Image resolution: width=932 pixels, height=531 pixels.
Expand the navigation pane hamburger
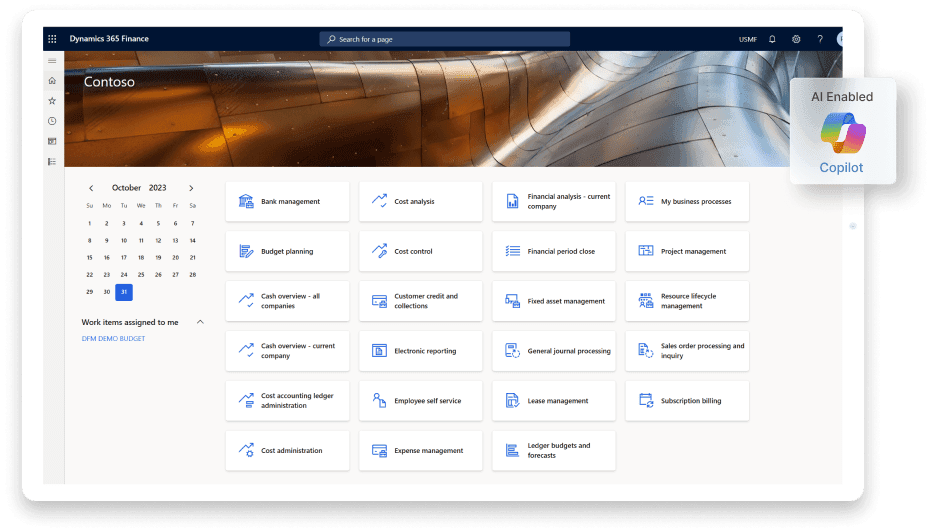pos(52,61)
